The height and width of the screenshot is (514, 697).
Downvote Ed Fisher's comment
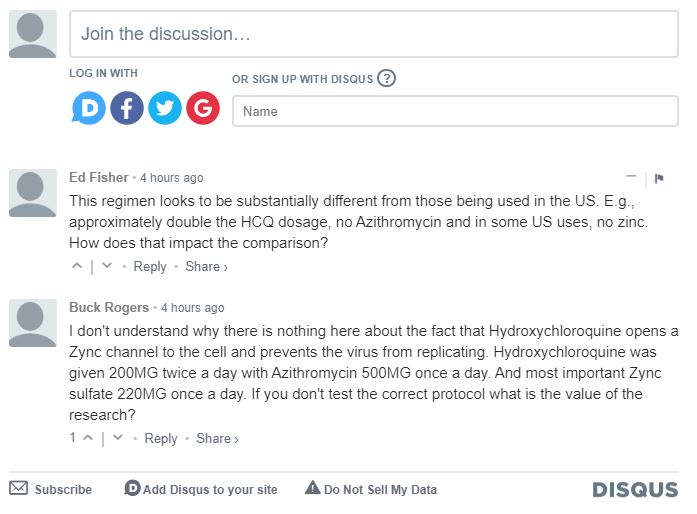[x=107, y=266]
